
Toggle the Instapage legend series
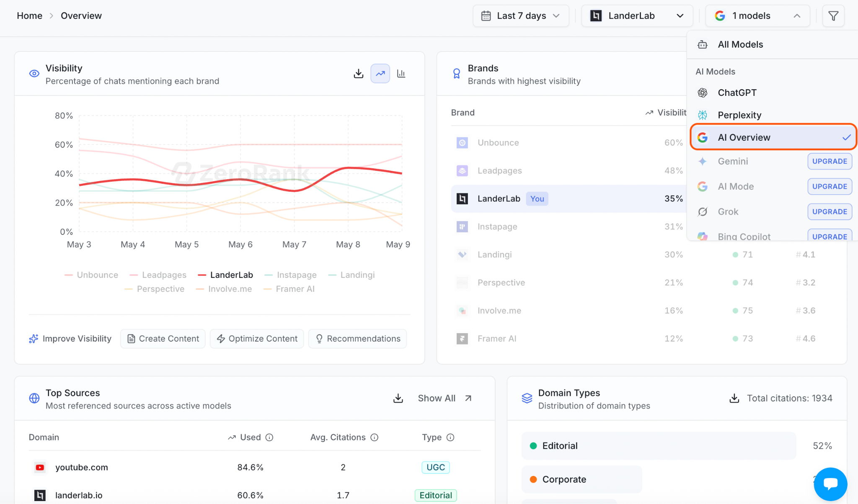[x=291, y=275]
